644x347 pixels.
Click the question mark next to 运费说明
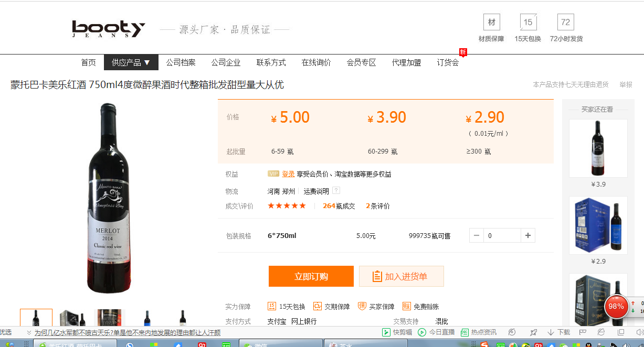tap(336, 191)
